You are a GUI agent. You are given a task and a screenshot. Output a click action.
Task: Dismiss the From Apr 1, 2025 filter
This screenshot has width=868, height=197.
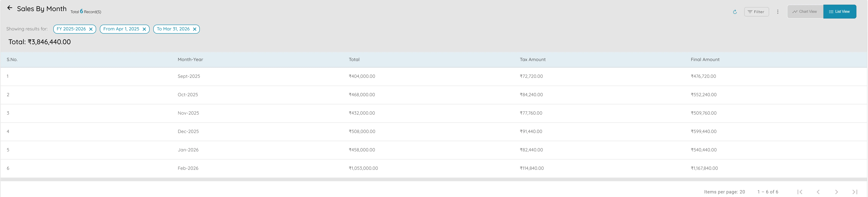point(144,29)
